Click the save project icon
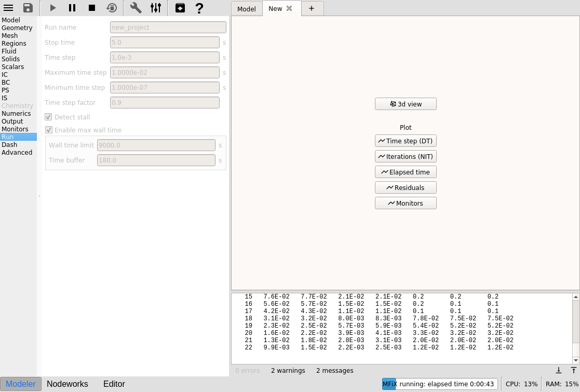 tap(28, 8)
